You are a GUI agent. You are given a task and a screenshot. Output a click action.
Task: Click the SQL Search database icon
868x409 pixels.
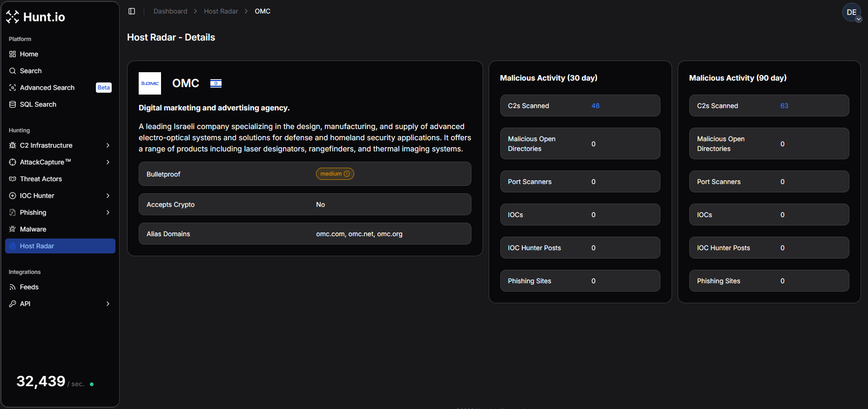click(13, 104)
